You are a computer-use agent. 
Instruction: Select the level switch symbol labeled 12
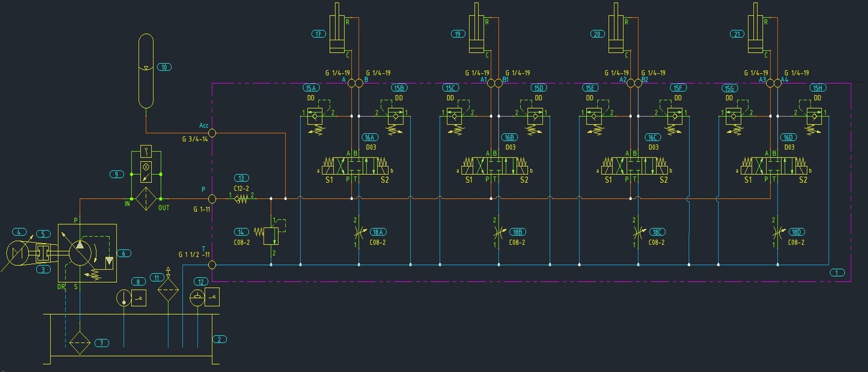click(197, 298)
